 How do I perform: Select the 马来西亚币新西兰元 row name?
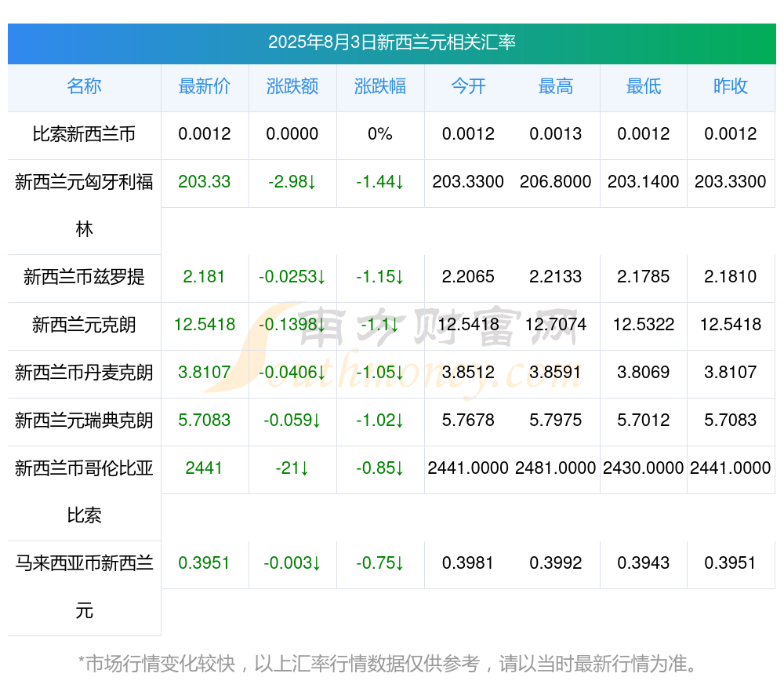[84, 587]
